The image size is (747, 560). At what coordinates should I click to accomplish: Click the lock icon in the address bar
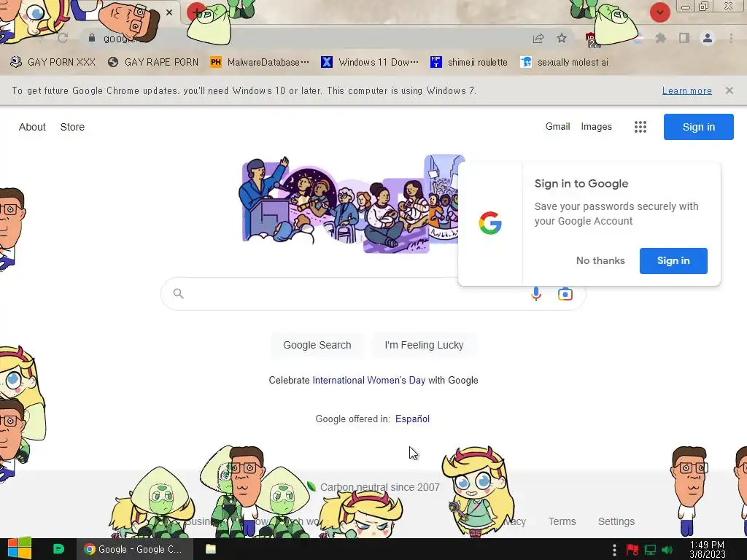point(91,38)
